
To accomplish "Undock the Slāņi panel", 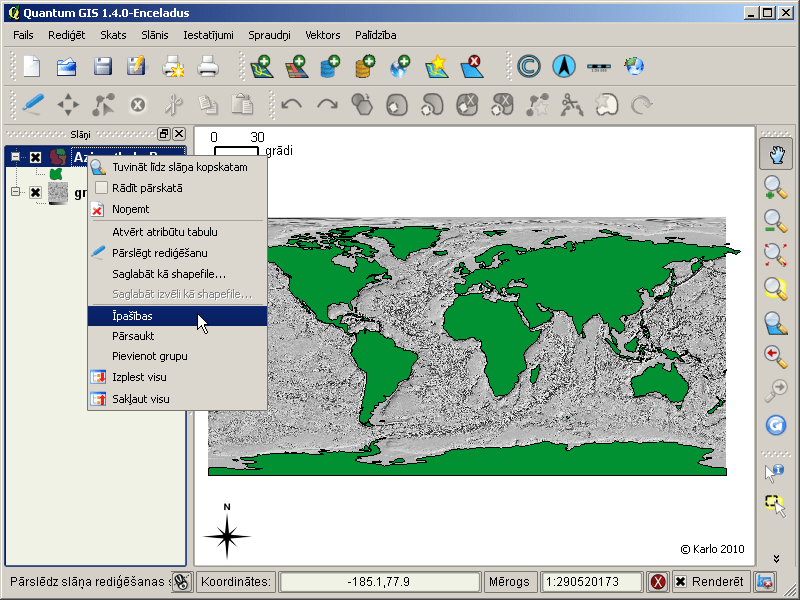I will (163, 134).
